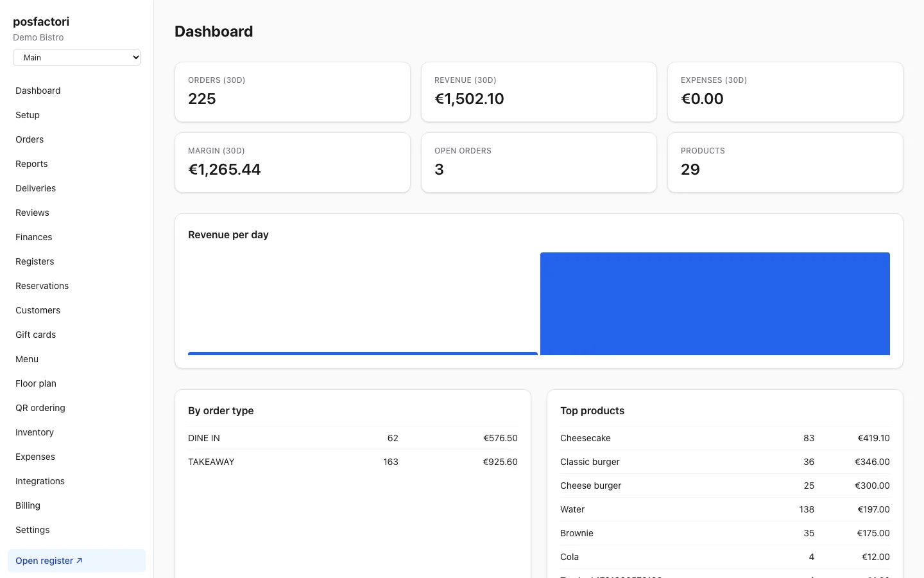Open Inventory section

[x=35, y=432]
